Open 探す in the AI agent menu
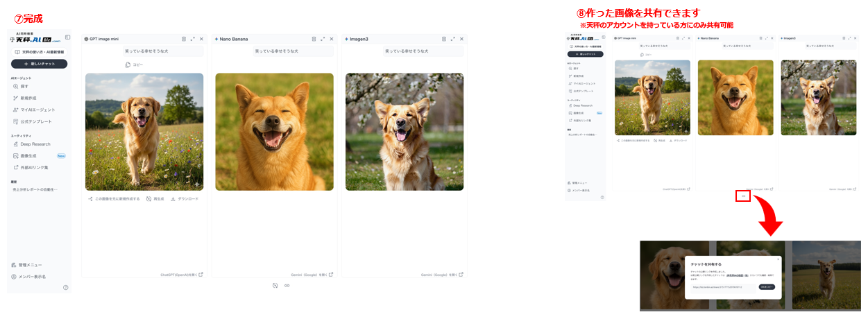Image resolution: width=868 pixels, height=319 pixels. point(24,87)
